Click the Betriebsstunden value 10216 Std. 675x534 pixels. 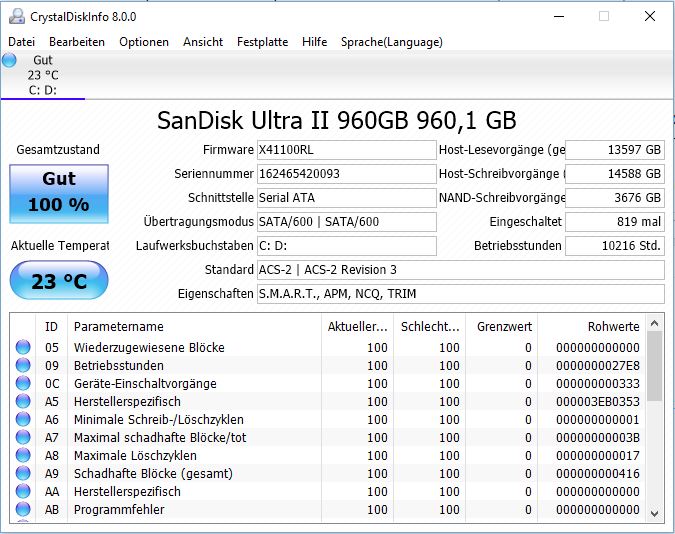(615, 246)
